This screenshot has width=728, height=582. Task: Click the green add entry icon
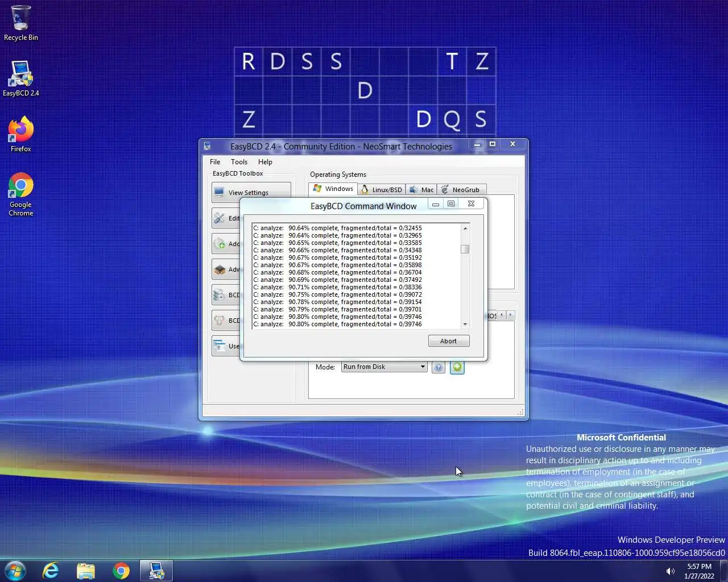coord(457,367)
